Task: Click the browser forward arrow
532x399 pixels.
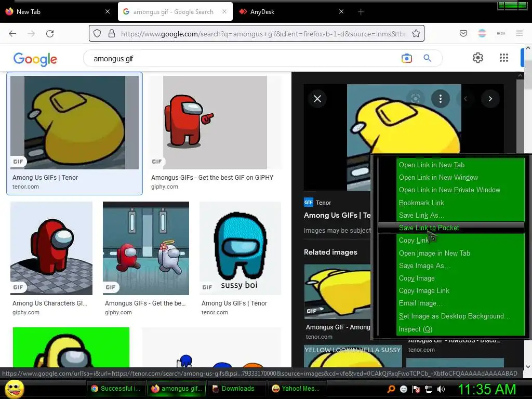Action: [31, 34]
